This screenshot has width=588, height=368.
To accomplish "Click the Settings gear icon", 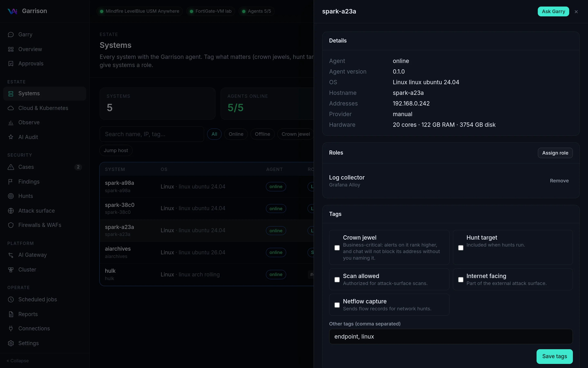I will [x=11, y=343].
